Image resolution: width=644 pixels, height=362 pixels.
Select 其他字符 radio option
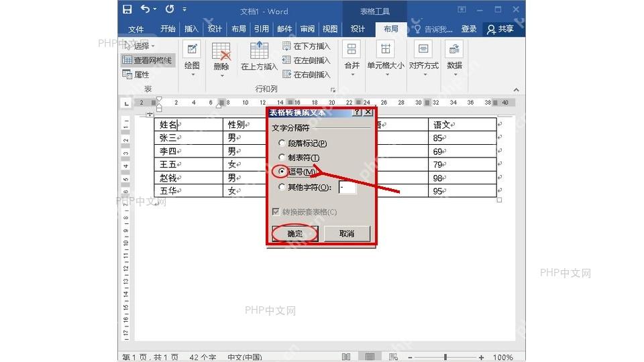pyautogui.click(x=281, y=187)
